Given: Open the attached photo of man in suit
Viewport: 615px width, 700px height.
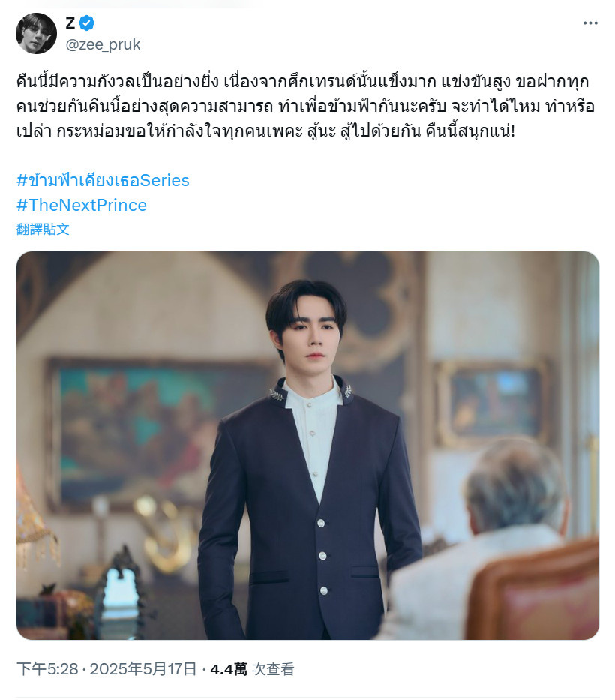Looking at the screenshot, I should click(308, 445).
